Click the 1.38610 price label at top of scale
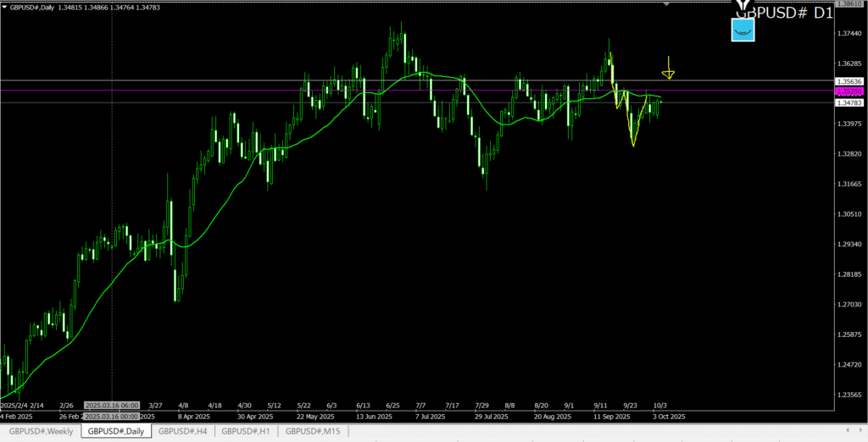This screenshot has width=868, height=442. tap(849, 4)
